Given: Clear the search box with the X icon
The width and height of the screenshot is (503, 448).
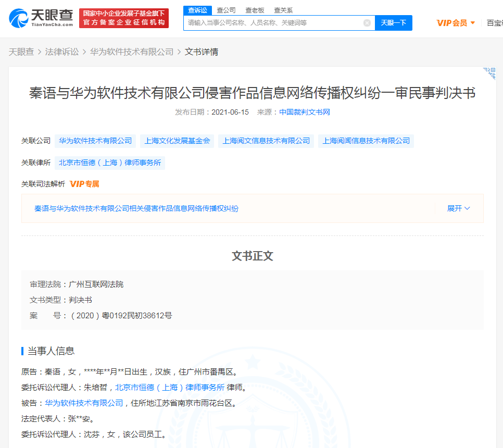Looking at the screenshot, I should pos(367,23).
